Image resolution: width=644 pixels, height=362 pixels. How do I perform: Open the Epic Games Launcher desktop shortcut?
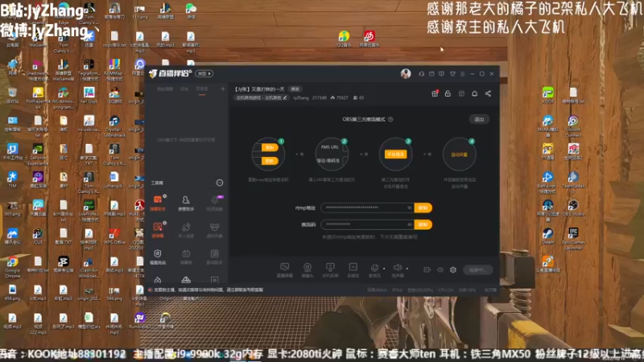(x=573, y=238)
